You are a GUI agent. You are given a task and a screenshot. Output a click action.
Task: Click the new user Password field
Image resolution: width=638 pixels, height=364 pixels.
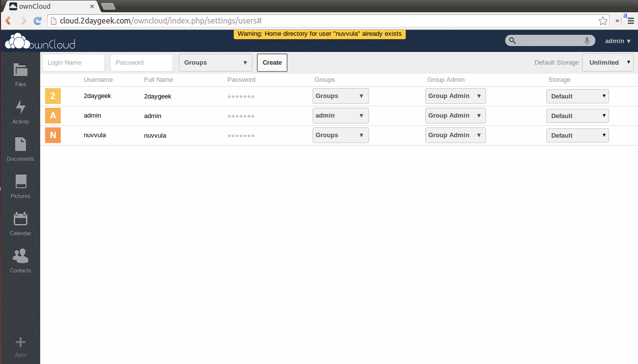(x=142, y=63)
